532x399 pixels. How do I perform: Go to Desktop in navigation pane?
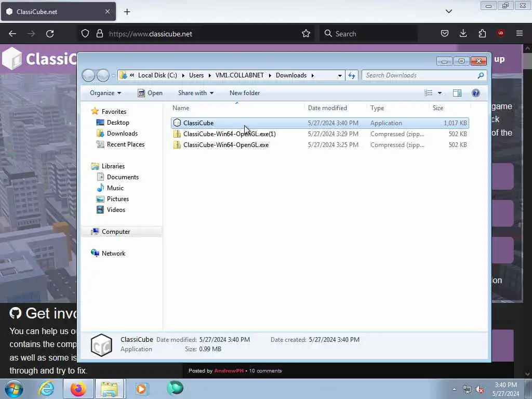118,123
